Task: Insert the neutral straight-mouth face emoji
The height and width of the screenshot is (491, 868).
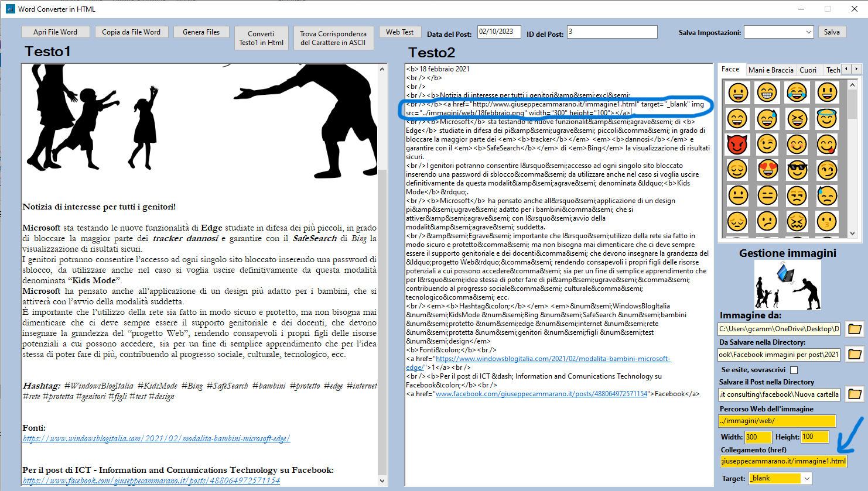Action: [737, 195]
